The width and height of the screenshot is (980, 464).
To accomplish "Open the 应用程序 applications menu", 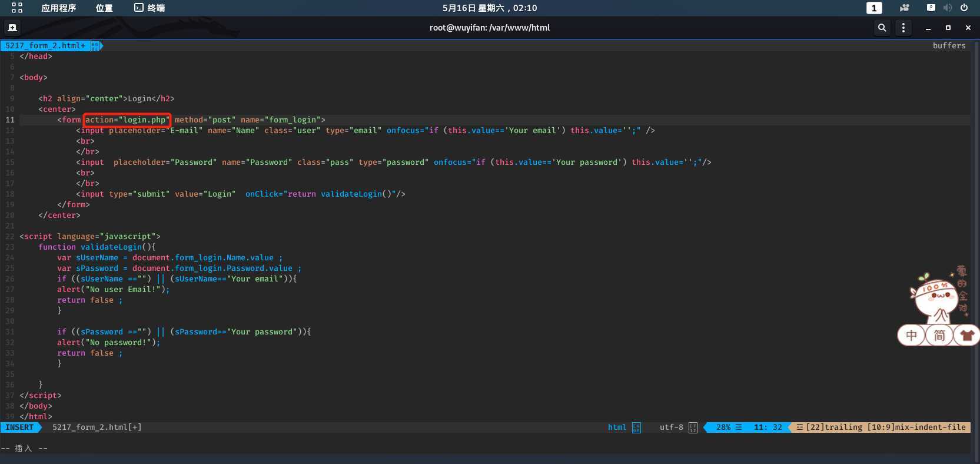I will point(58,8).
